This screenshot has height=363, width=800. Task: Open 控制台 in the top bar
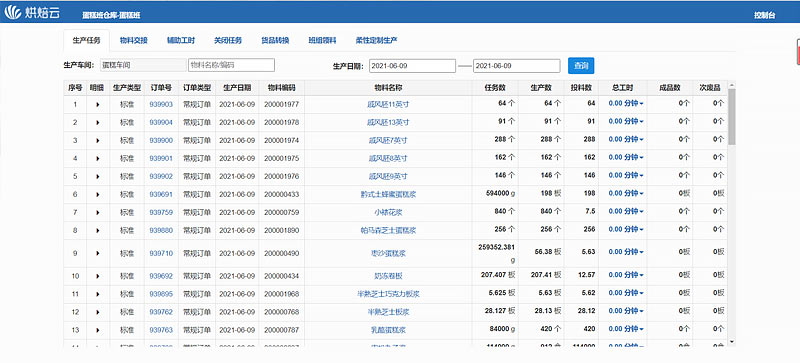tap(765, 15)
